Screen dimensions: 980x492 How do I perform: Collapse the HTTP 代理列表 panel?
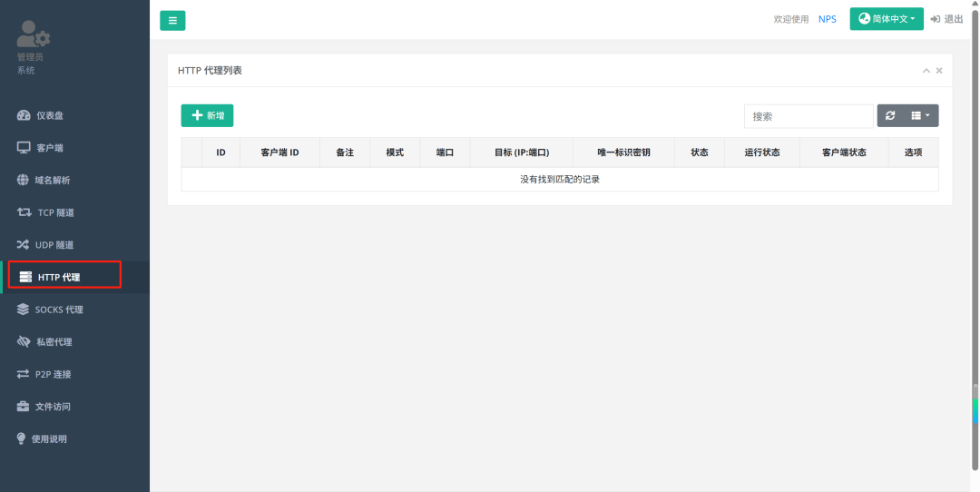926,71
